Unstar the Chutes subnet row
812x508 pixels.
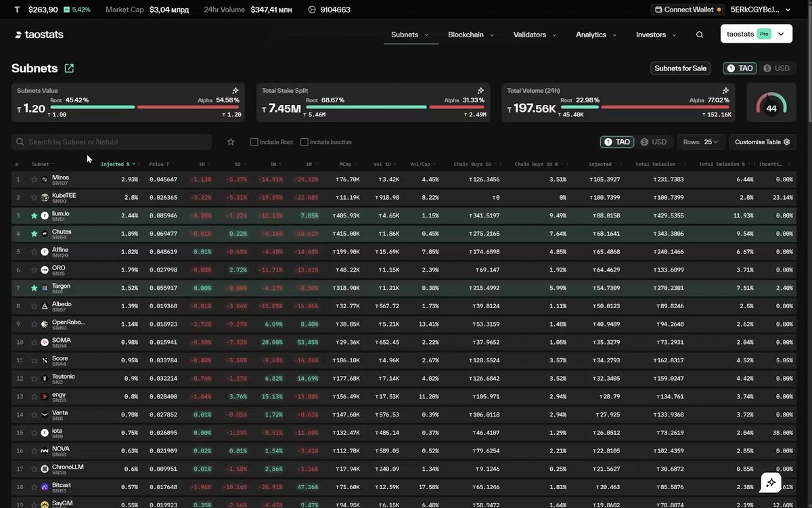[34, 234]
